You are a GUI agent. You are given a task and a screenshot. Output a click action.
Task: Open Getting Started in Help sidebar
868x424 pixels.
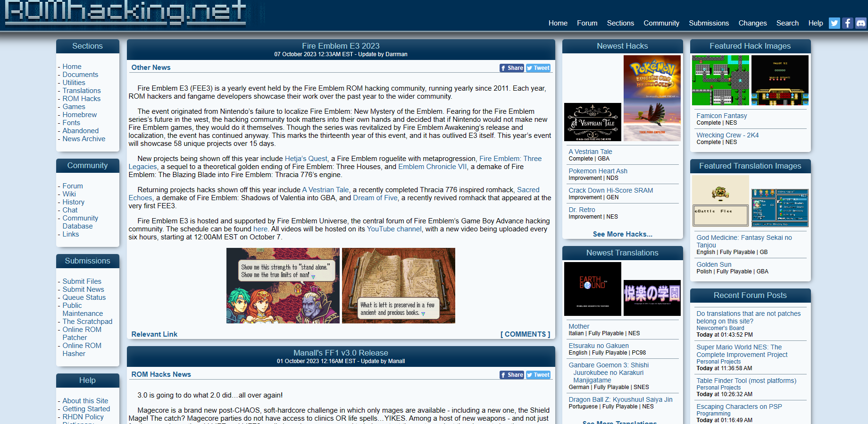(86, 409)
